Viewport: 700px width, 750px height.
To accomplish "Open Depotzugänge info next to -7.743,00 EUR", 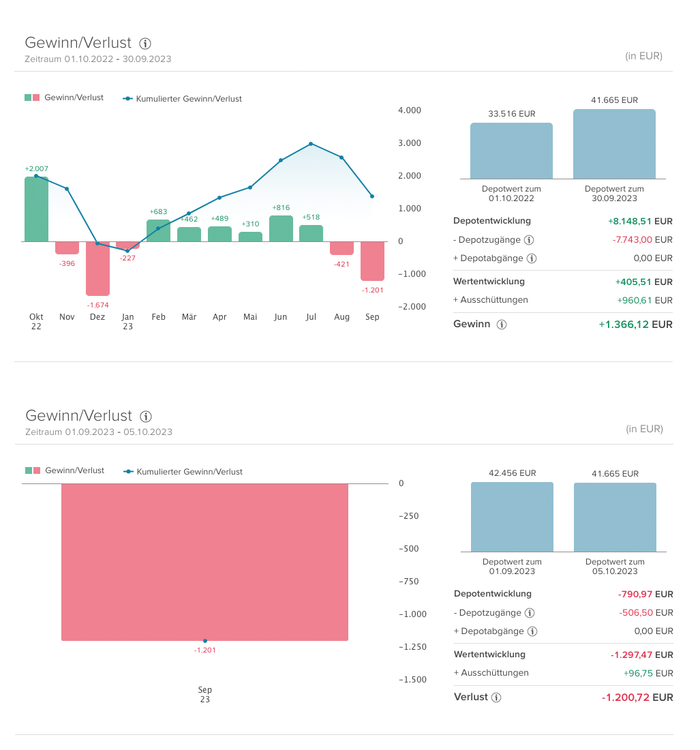I will click(529, 240).
